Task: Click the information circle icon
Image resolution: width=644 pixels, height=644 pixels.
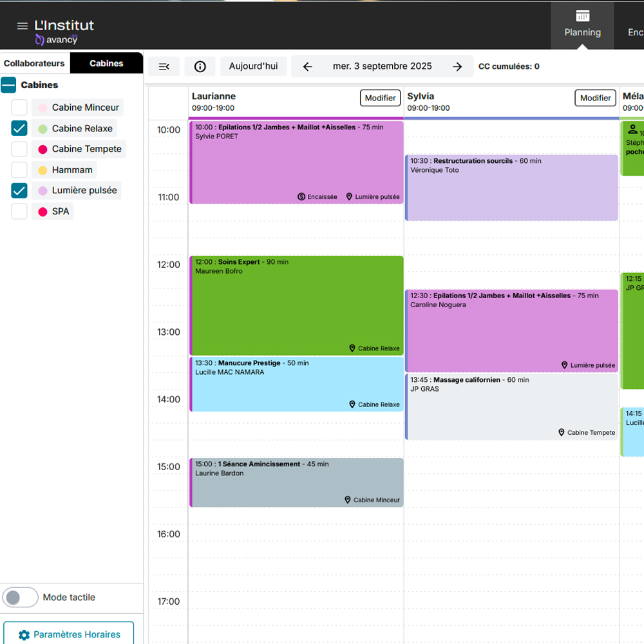Action: pyautogui.click(x=200, y=66)
